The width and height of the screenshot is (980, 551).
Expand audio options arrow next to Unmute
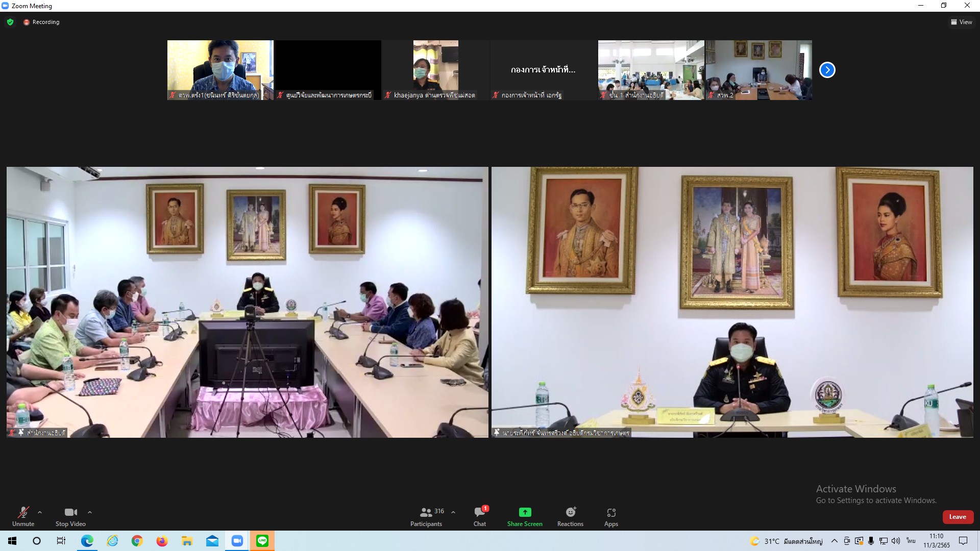pos(40,512)
